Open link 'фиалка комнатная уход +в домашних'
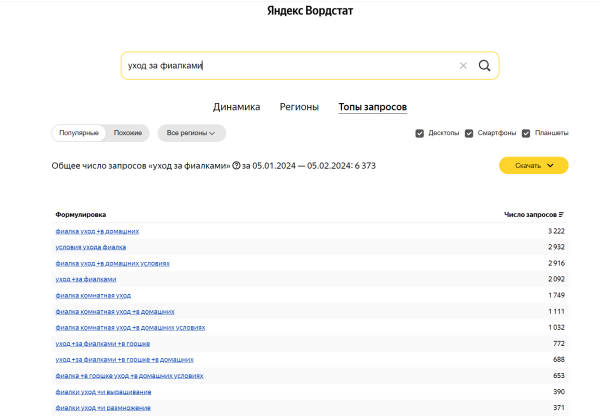600x418 pixels. [115, 312]
